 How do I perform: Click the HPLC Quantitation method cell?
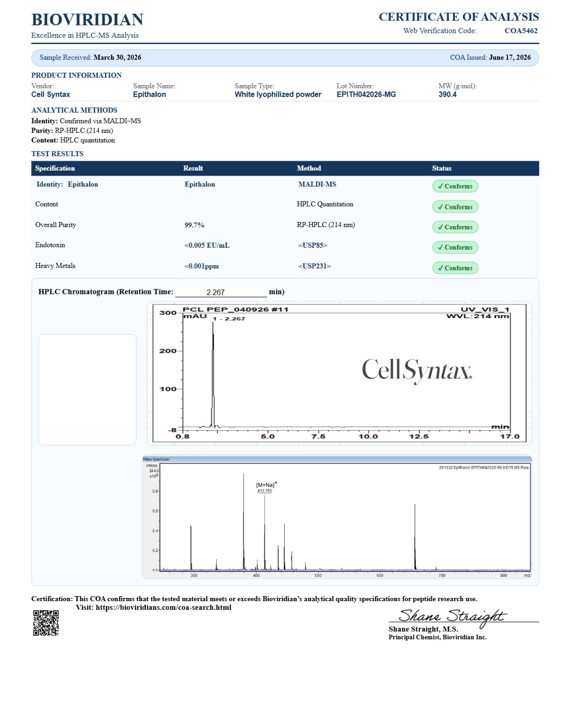pyautogui.click(x=325, y=204)
